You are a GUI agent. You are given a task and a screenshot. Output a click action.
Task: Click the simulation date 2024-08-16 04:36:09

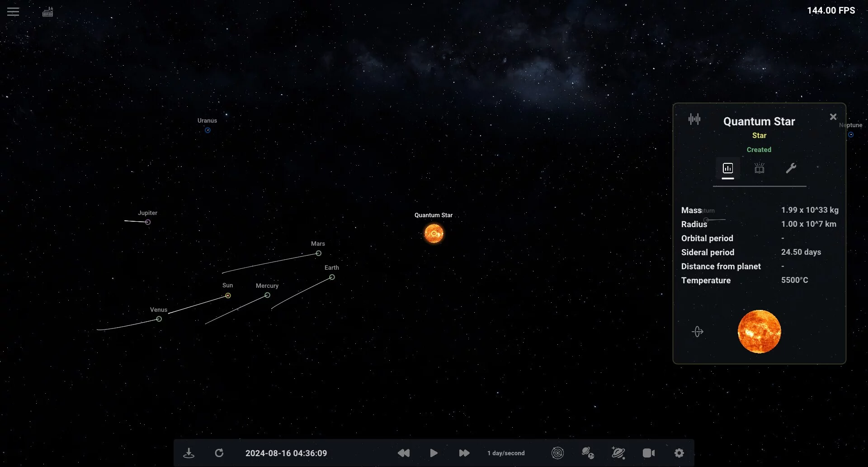coord(286,453)
